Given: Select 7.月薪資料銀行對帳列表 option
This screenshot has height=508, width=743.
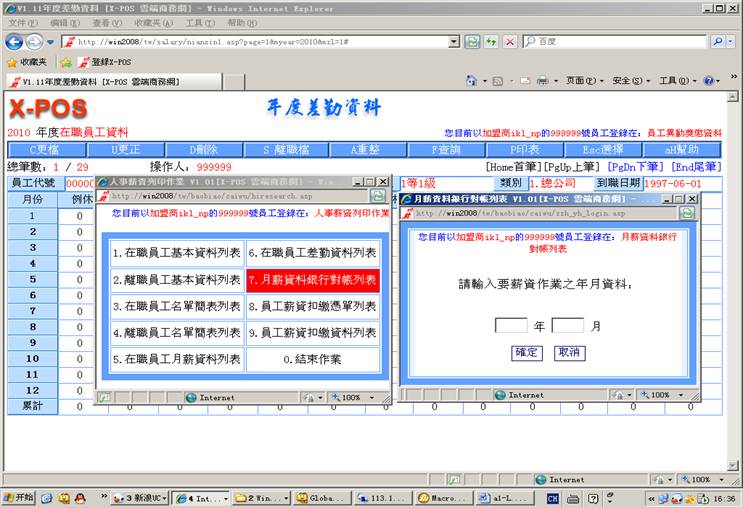Looking at the screenshot, I should (x=313, y=280).
